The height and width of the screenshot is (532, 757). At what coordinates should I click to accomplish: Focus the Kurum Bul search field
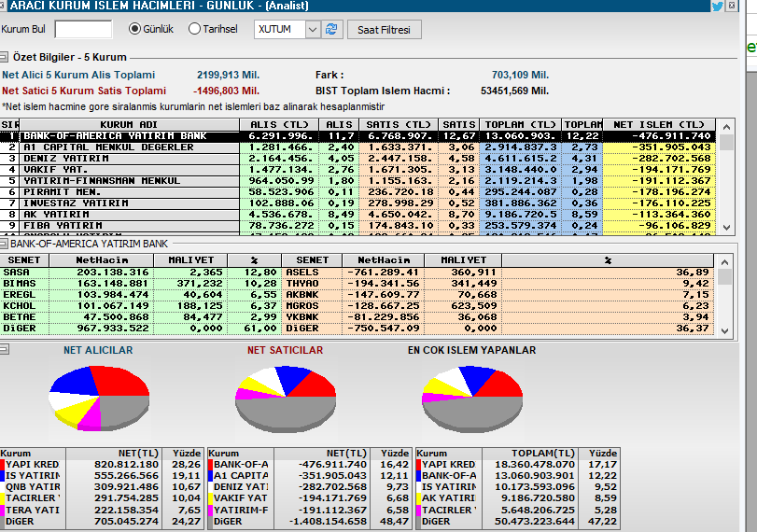point(83,29)
